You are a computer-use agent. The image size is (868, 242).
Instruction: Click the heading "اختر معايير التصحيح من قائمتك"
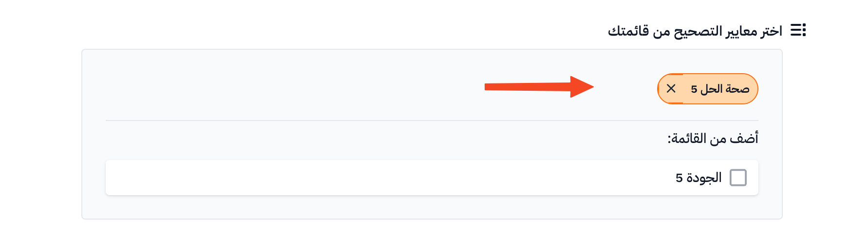coord(695,31)
